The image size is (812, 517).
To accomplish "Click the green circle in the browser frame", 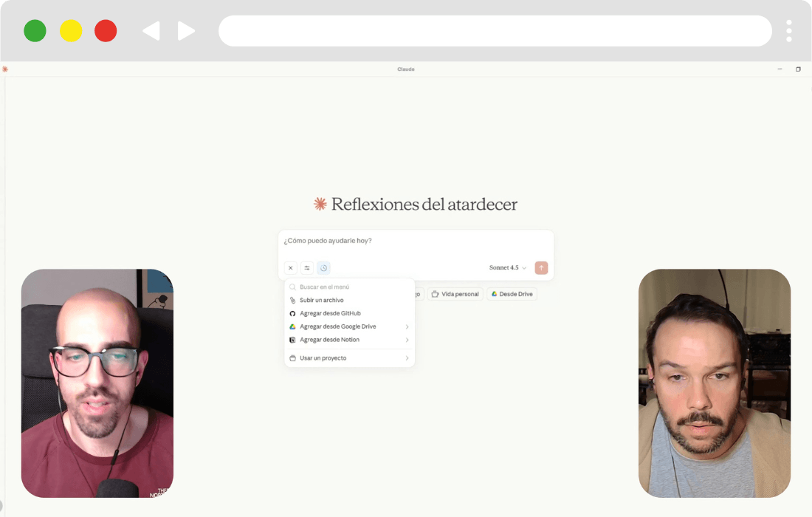I will click(x=35, y=30).
